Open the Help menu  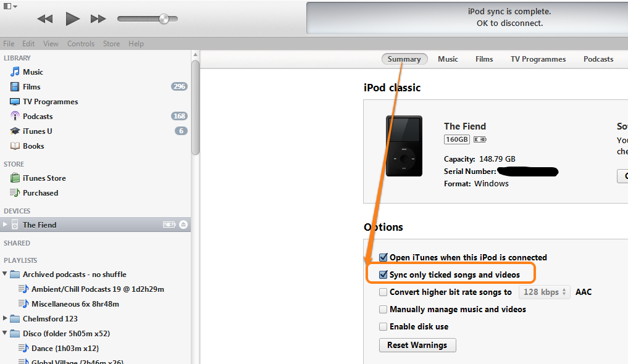coord(136,44)
